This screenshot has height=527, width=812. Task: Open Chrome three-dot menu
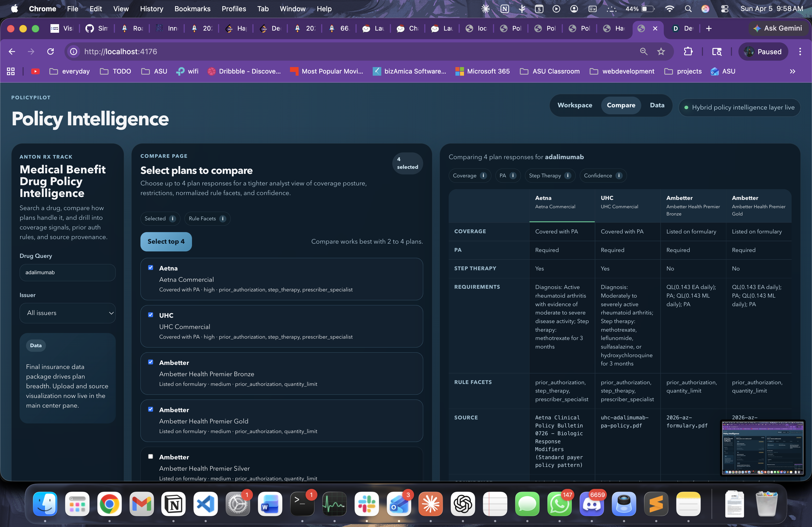[x=800, y=52]
